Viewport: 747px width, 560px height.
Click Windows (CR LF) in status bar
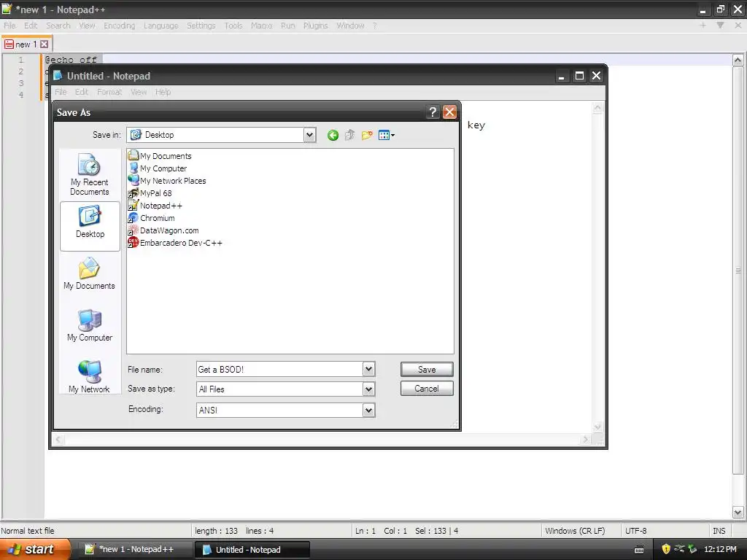point(575,531)
